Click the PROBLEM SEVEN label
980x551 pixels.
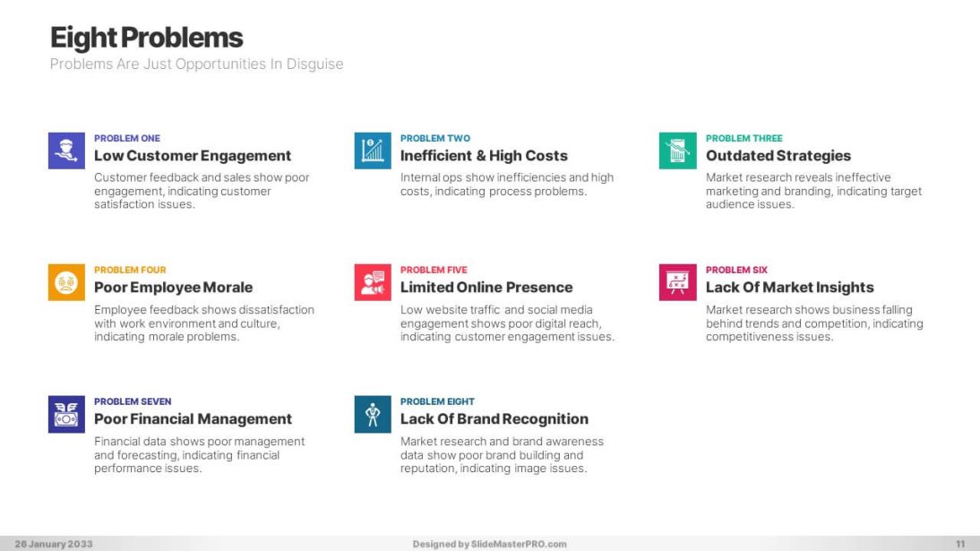[x=133, y=401]
